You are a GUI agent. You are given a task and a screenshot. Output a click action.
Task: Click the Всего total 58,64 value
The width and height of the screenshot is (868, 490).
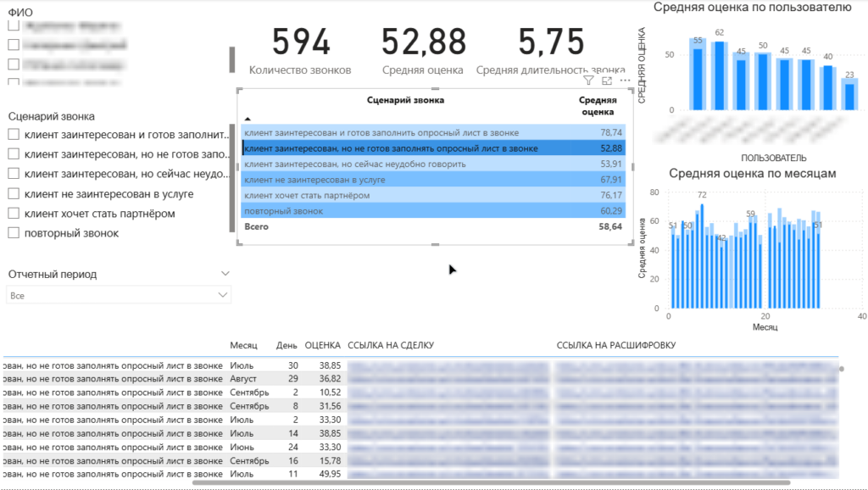point(610,226)
